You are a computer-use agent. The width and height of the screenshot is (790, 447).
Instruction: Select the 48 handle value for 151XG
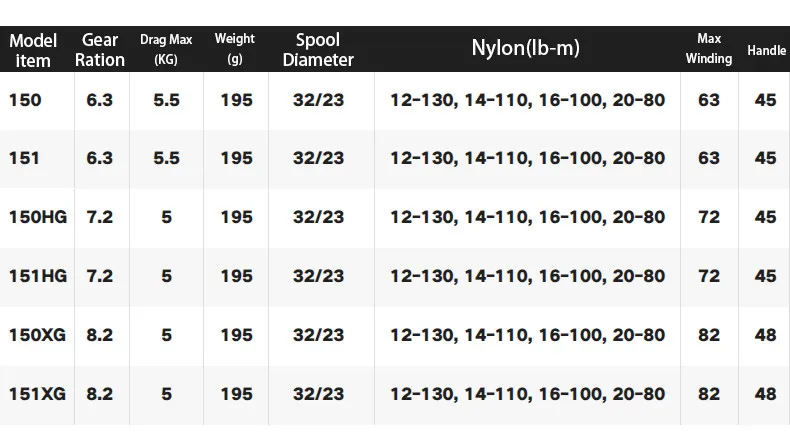pos(765,394)
